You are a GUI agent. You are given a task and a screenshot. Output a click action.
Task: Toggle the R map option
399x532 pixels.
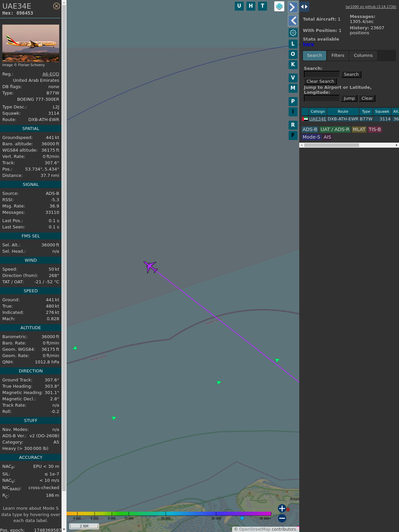(x=293, y=125)
